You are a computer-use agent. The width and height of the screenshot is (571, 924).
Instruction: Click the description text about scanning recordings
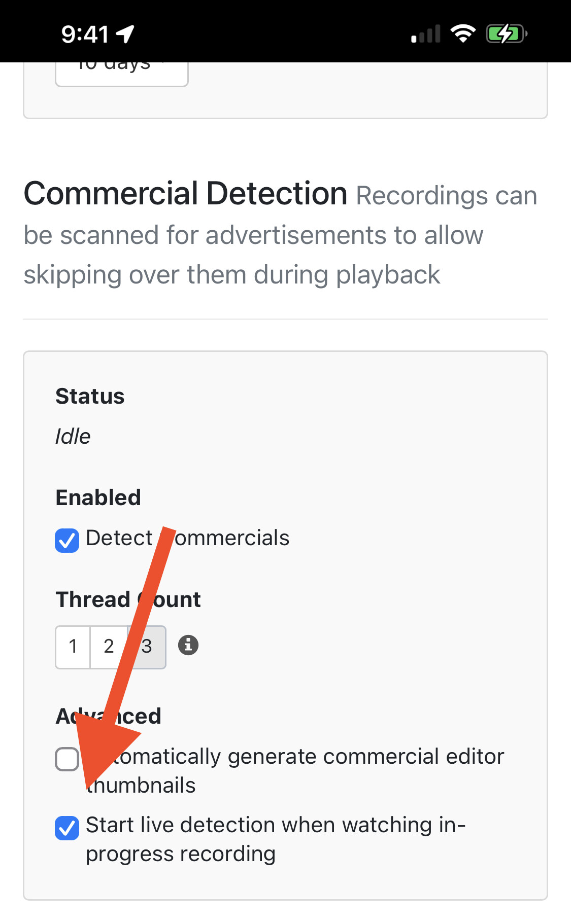click(254, 234)
